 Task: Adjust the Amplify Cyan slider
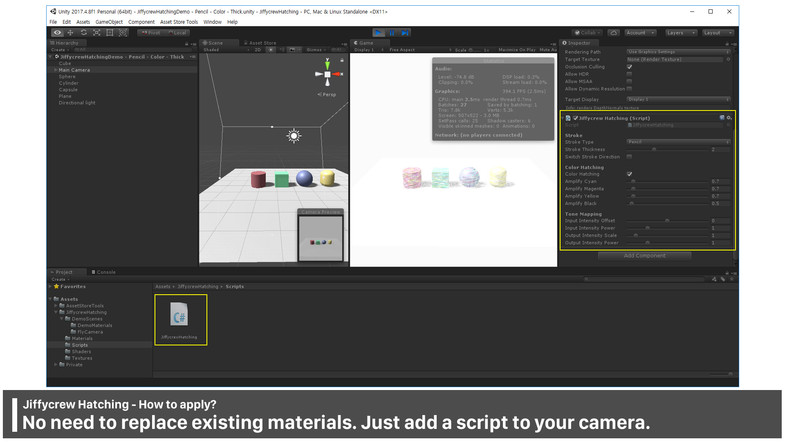(667, 181)
